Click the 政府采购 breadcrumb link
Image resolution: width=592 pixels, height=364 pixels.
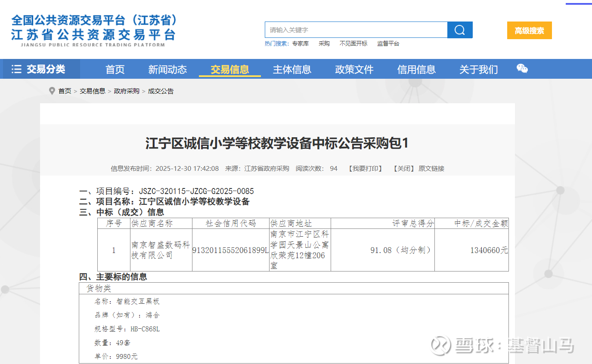[x=127, y=91]
